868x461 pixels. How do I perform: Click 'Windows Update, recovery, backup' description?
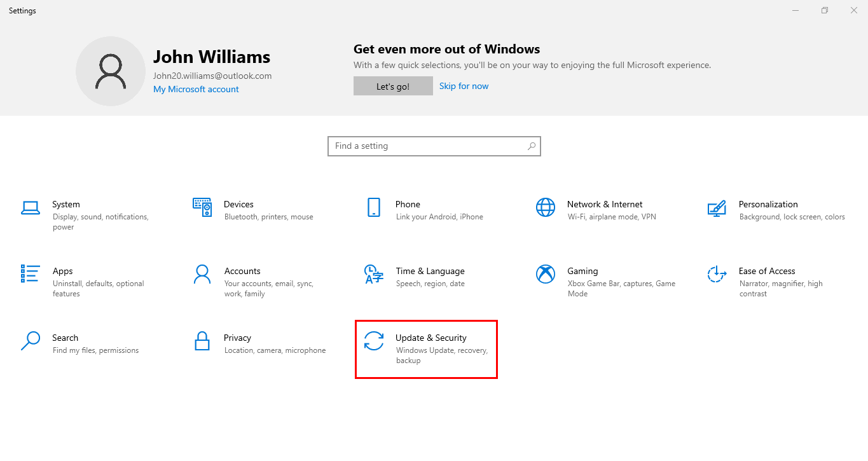click(x=442, y=355)
